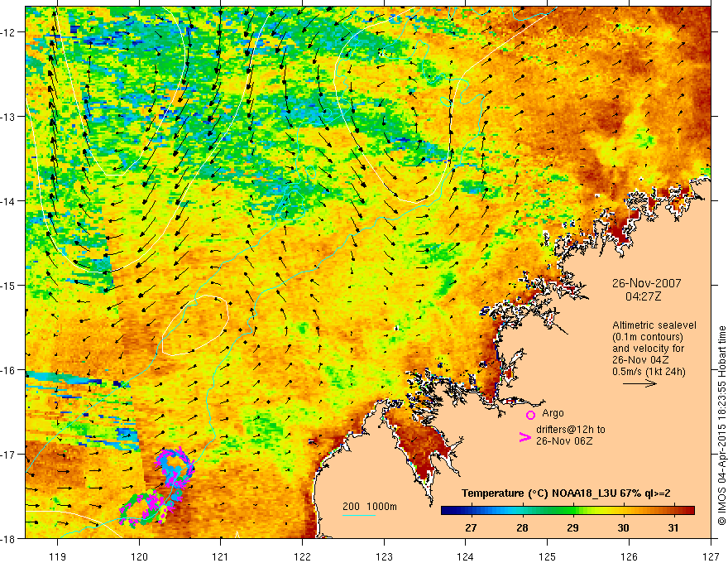This screenshot has height=563, width=728.
Task: Click the color bar tick label 27
Action: pyautogui.click(x=471, y=527)
